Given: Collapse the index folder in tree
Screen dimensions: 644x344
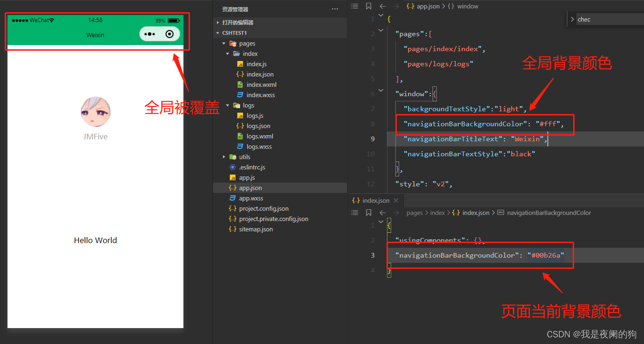Looking at the screenshot, I should point(280,54).
